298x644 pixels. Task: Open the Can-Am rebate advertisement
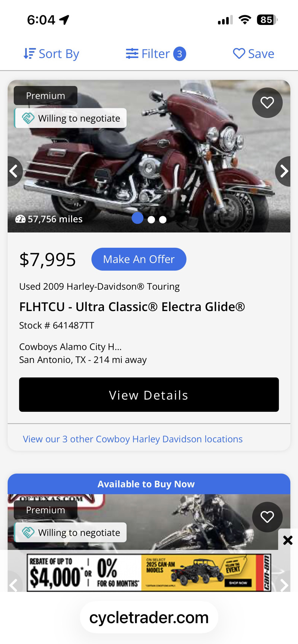pos(149,573)
